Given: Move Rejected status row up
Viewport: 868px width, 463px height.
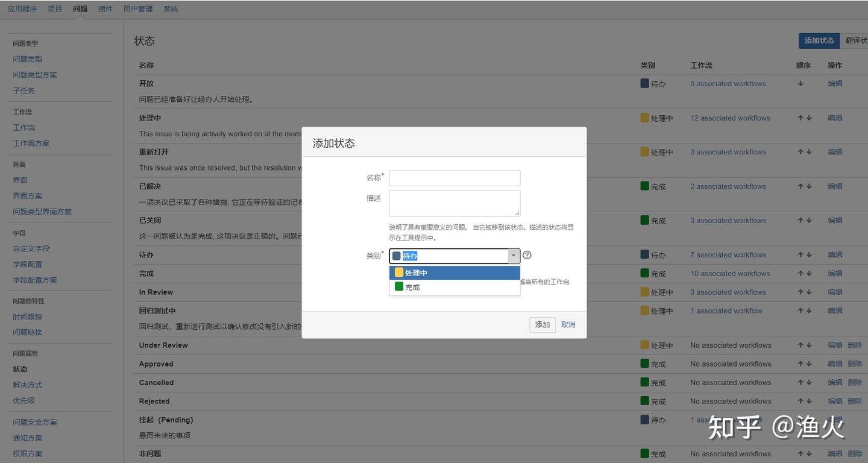Looking at the screenshot, I should (800, 402).
